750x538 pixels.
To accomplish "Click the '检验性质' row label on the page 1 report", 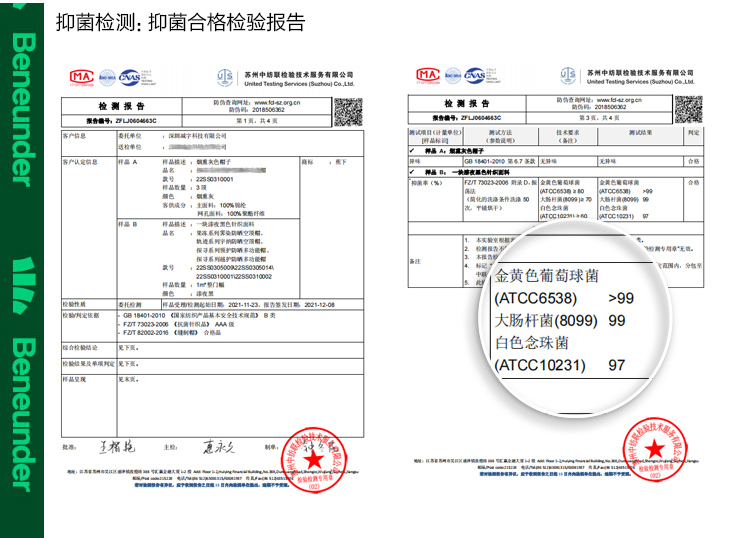I will 75,304.
